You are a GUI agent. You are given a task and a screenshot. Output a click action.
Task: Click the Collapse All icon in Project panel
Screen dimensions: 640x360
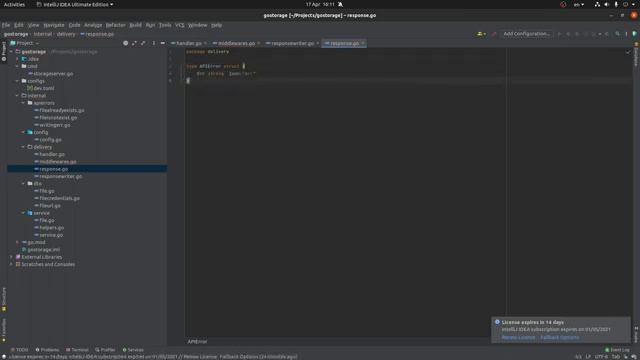tap(143, 43)
